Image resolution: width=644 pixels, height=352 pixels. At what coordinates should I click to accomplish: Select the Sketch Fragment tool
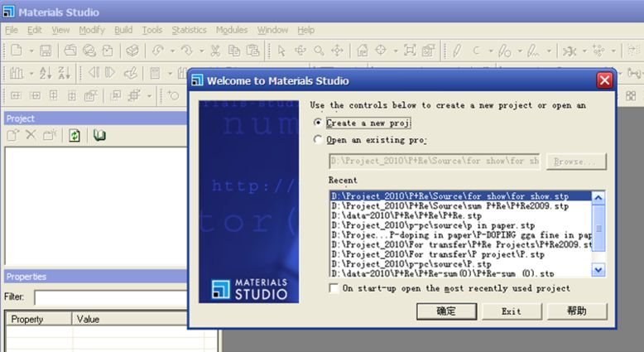(x=533, y=51)
